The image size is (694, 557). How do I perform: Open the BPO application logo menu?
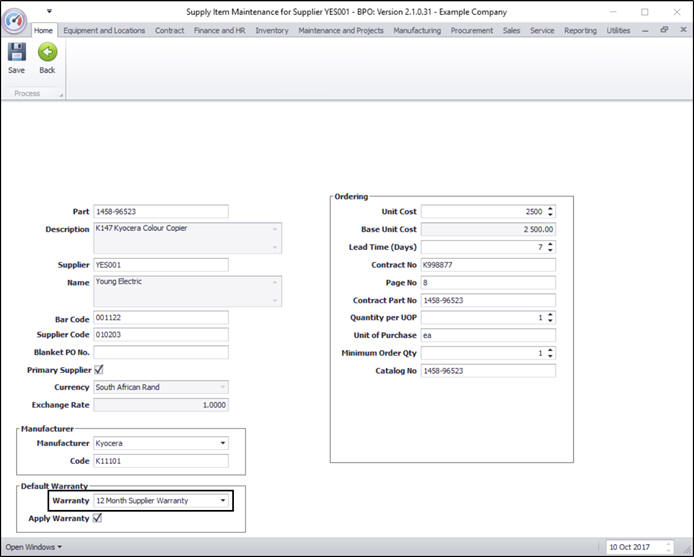coord(14,19)
